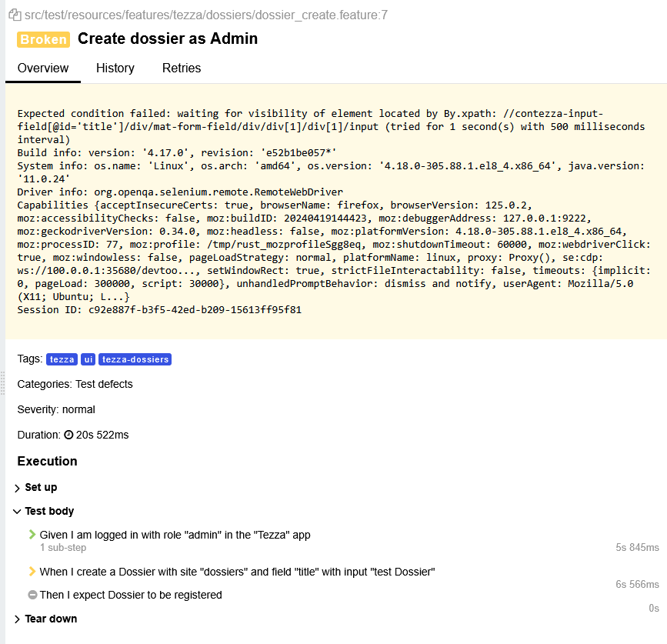The height and width of the screenshot is (644, 667).
Task: Click the 'Create dossier as Admin' title
Action: [x=168, y=38]
